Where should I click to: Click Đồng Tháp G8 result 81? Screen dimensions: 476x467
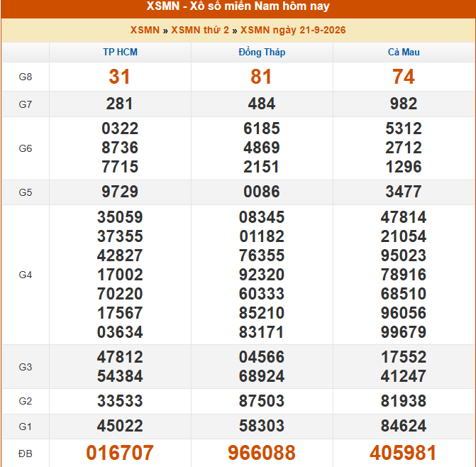[261, 77]
